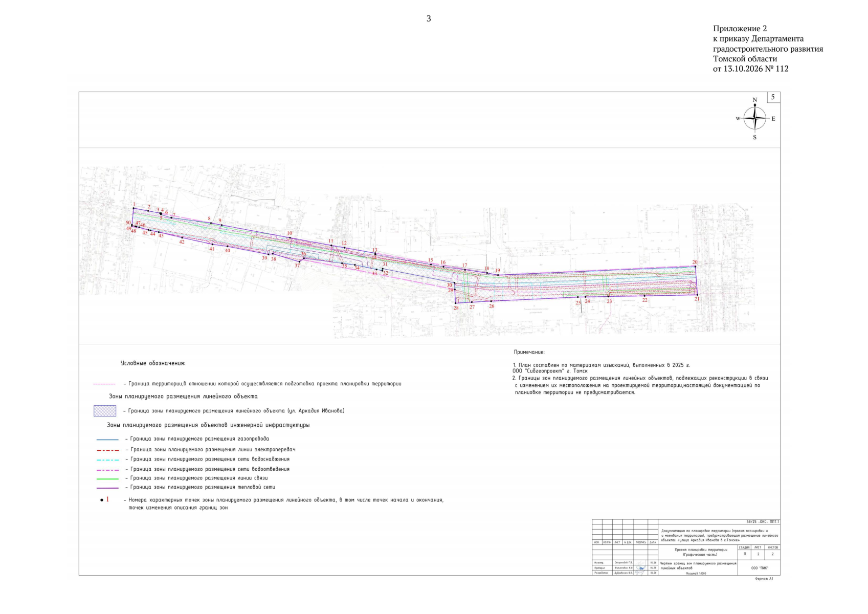Click map point label '10'
The height and width of the screenshot is (614, 868).
point(290,233)
